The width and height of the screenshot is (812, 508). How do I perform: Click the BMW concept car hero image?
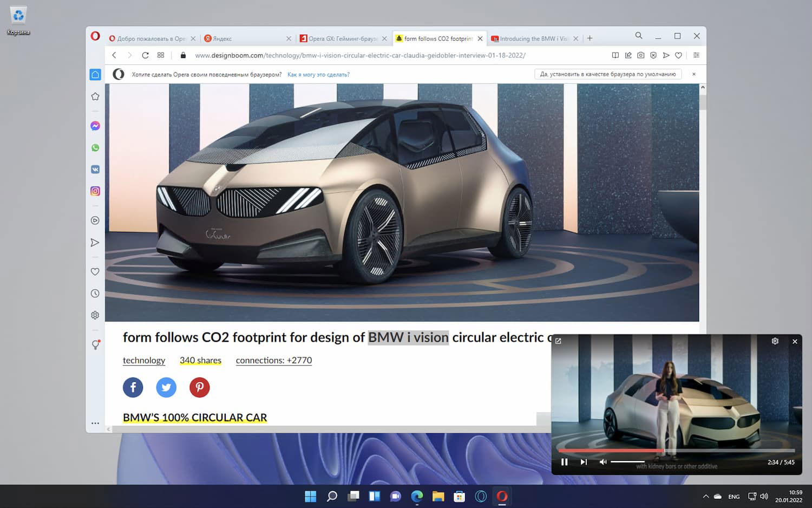point(402,203)
